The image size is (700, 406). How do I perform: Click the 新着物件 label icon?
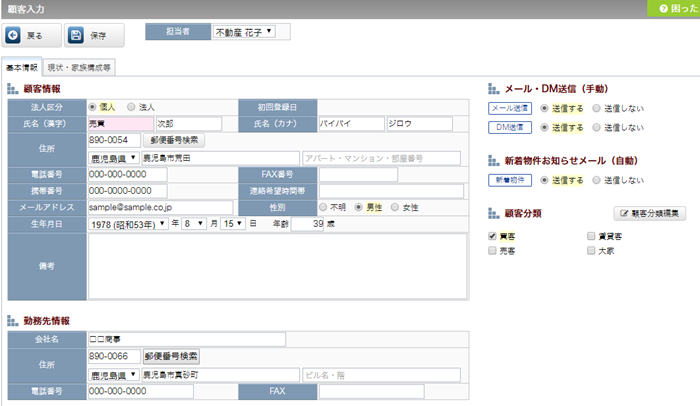point(509,179)
